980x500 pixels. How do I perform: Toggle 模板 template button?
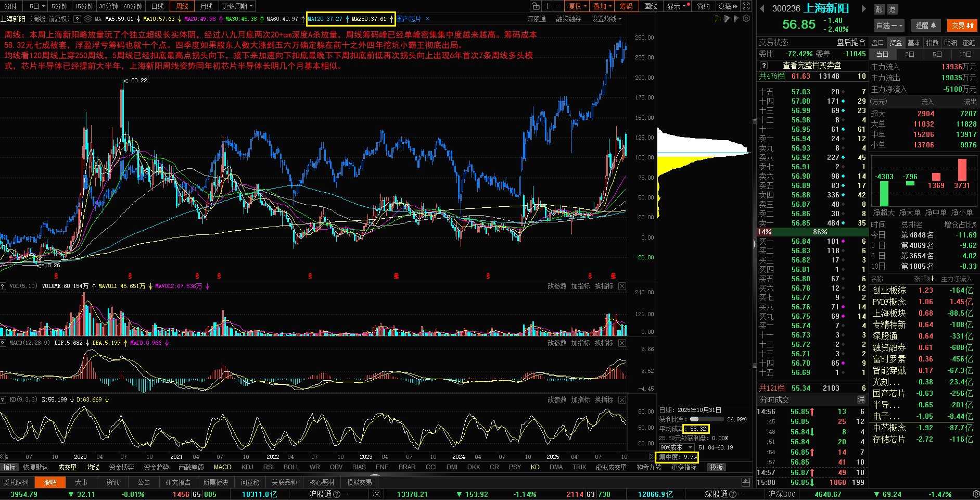(717, 467)
